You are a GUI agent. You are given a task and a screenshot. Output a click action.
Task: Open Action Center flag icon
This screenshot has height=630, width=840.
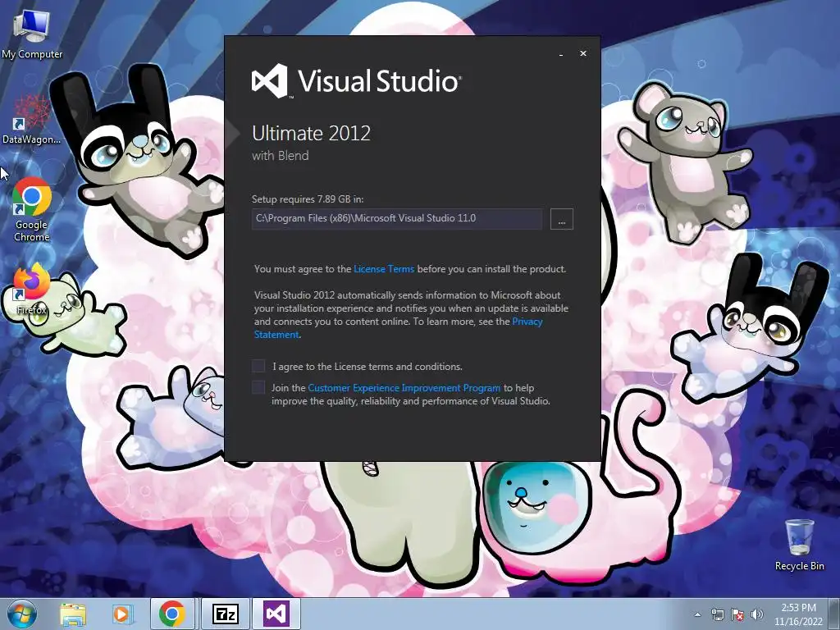(x=737, y=614)
